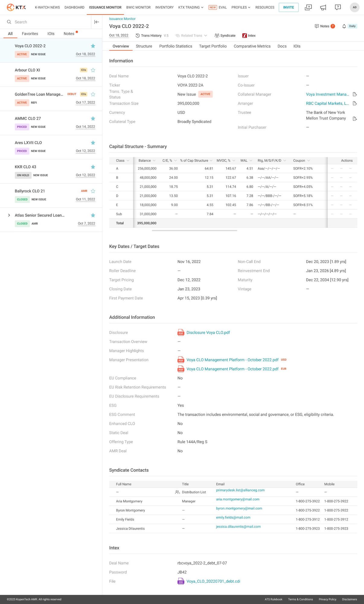This screenshot has width=364, height=604.
Task: Open the Notes icon with badge 7
Action: (317, 26)
